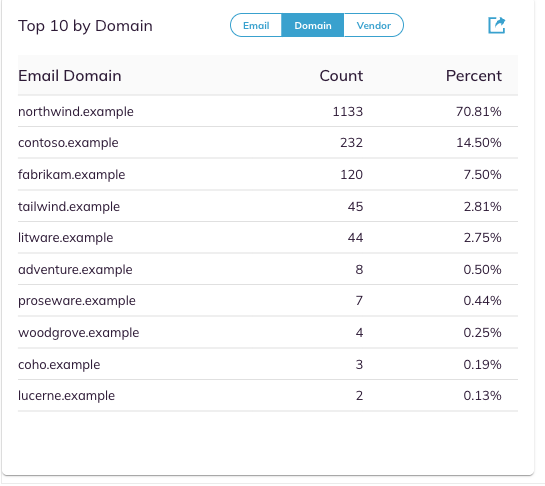The image size is (545, 486).
Task: Click the 2.75% percent value
Action: coord(482,238)
